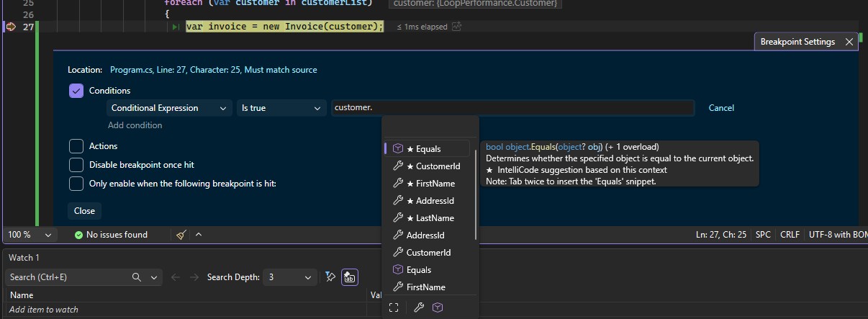Select unstarred CustomerId suggestion
Screen dimensions: 868x319
coord(428,253)
